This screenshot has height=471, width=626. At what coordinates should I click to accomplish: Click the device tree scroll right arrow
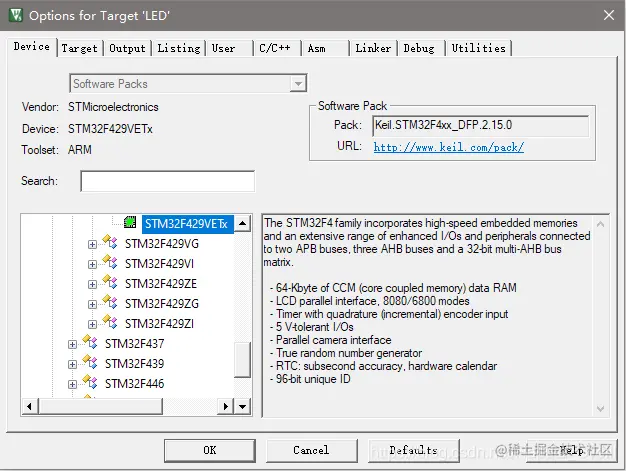226,407
